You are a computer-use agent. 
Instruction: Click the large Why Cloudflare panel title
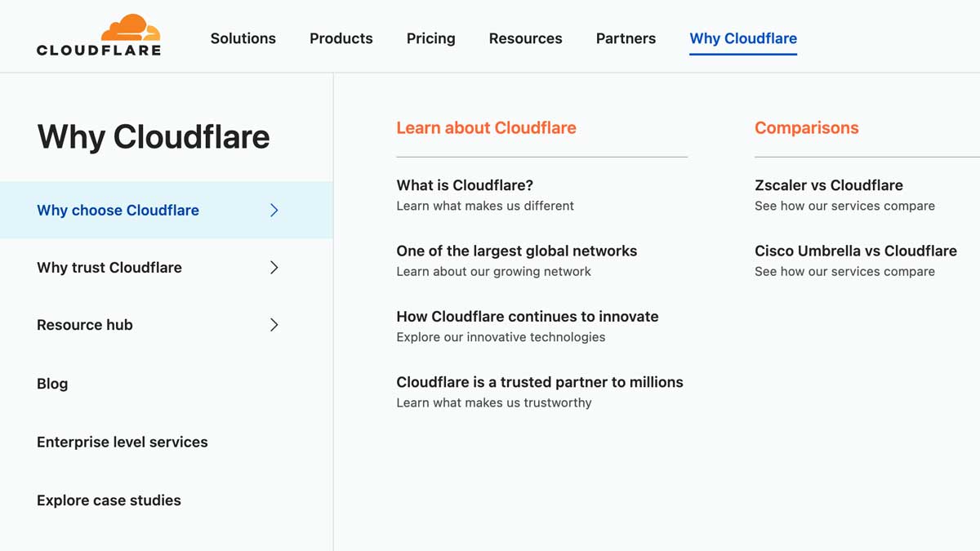(154, 136)
